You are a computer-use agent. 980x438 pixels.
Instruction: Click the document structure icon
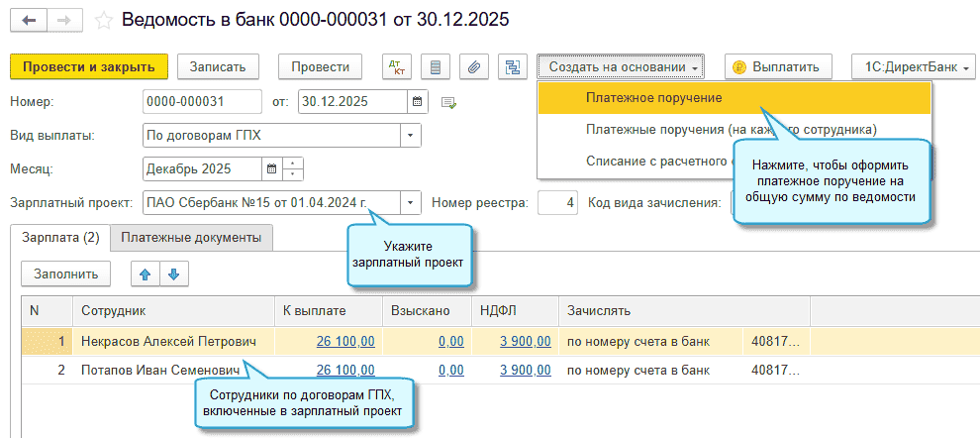pos(512,66)
